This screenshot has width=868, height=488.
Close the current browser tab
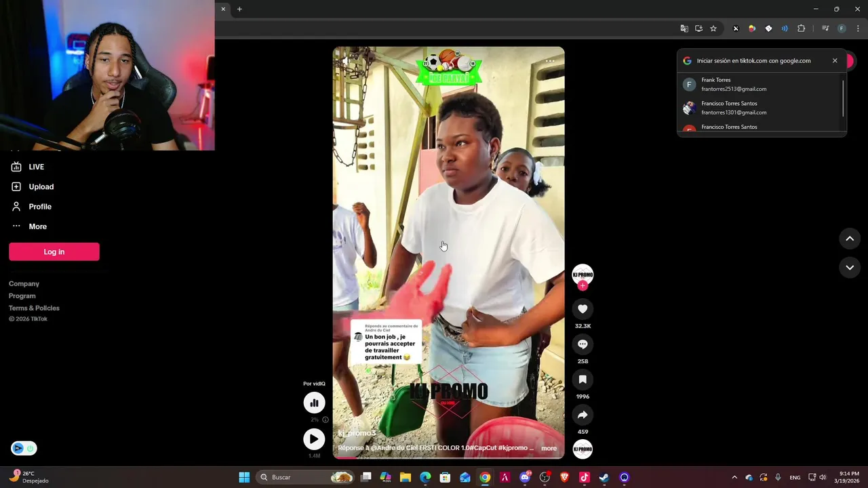(223, 9)
